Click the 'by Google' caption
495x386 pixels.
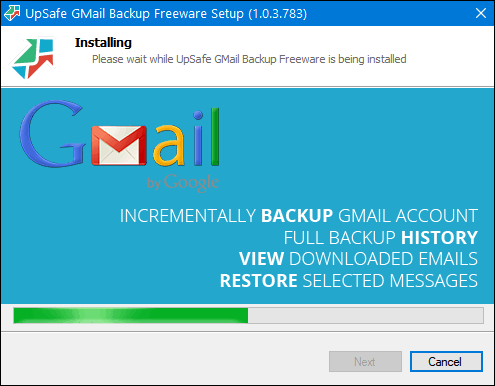tap(183, 182)
